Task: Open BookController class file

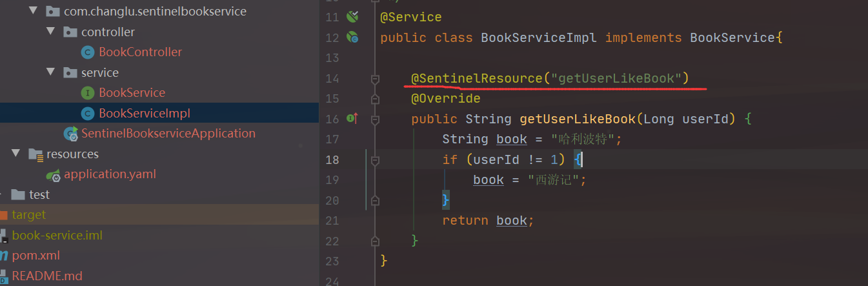Action: (x=140, y=52)
